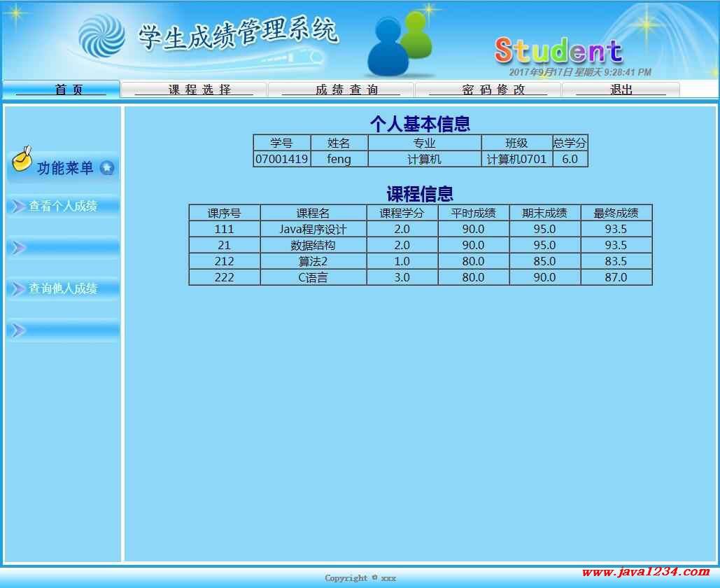Viewport: 720px width, 588px height.
Task: Click the 功能菜单 sidebar heading
Action: pos(64,168)
